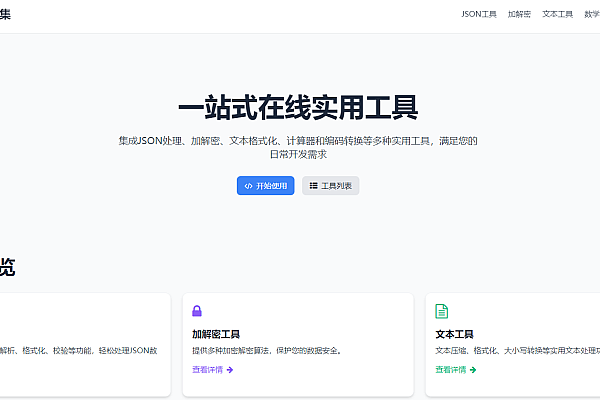Click the 文本工具 card title
This screenshot has width=600, height=400.
pos(454,334)
